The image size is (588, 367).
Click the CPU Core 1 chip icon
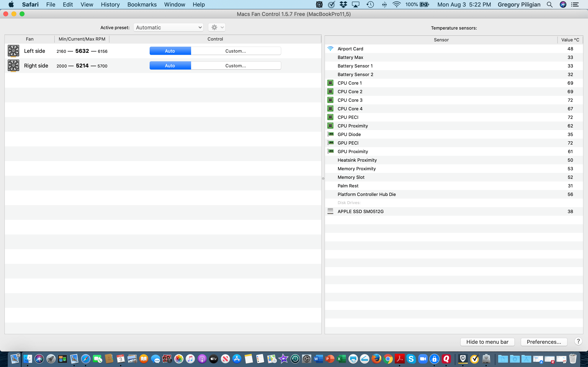[330, 83]
